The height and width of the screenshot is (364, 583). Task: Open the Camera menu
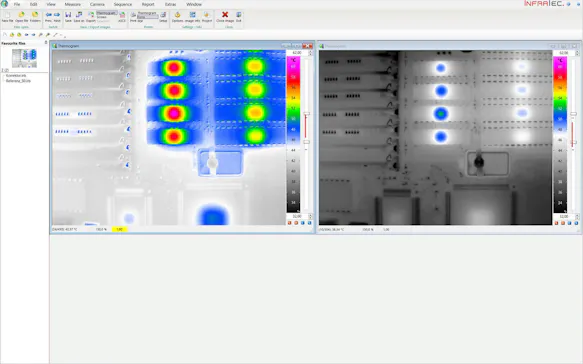click(97, 4)
